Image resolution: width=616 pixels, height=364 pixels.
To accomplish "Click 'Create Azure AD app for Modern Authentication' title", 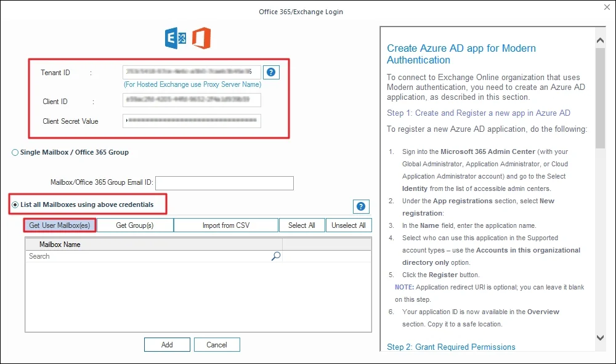I will pos(461,54).
